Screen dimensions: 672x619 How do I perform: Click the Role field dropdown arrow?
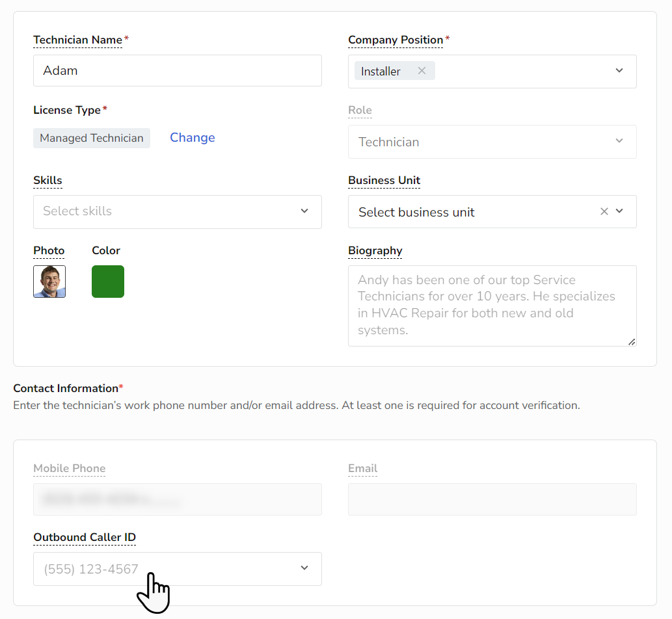tap(619, 141)
